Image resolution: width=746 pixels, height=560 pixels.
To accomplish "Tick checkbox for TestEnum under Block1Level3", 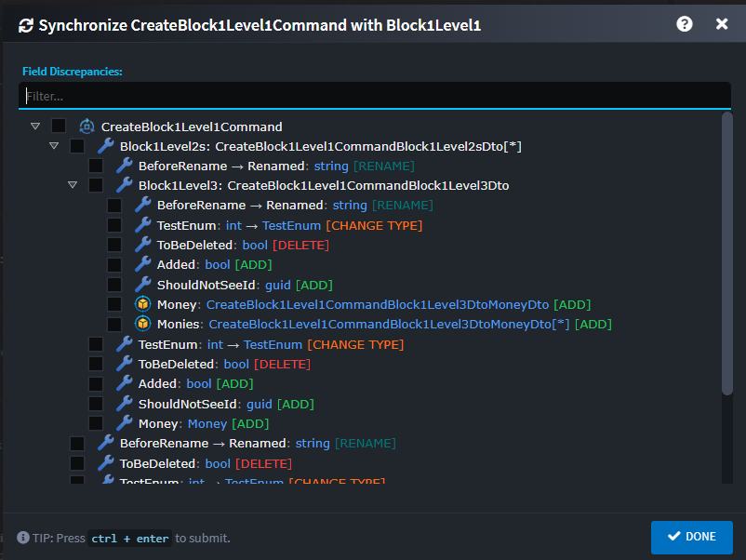I will coord(114,224).
